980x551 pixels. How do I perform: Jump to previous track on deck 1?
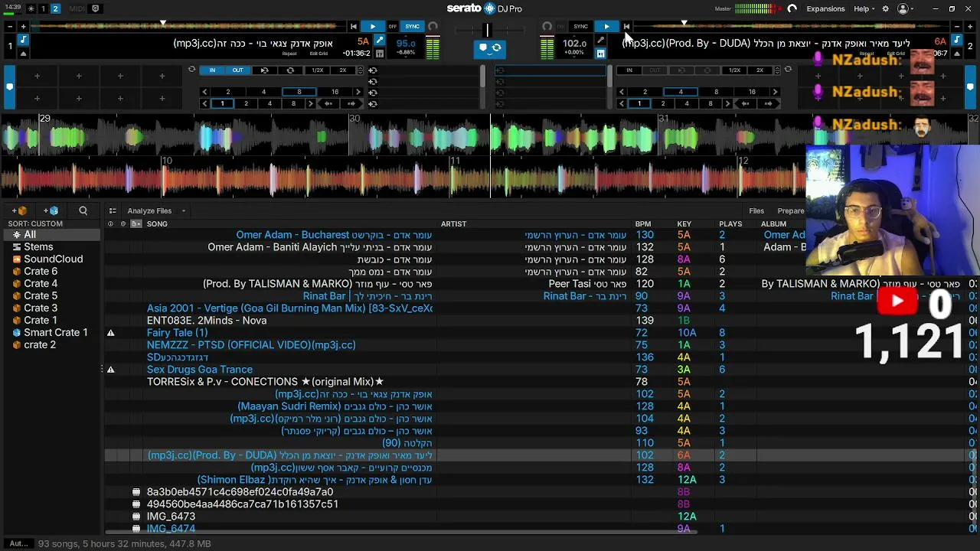(354, 26)
